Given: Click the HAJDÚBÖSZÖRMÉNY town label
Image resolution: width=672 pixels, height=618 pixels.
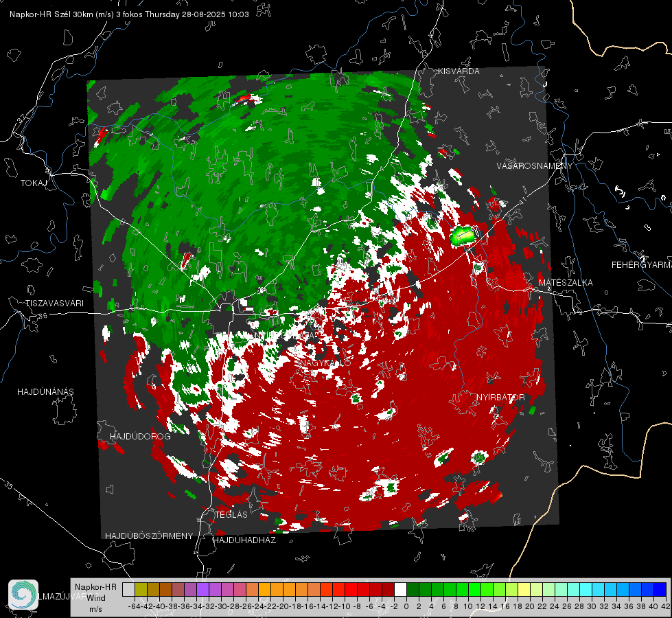Looking at the screenshot, I should (149, 536).
